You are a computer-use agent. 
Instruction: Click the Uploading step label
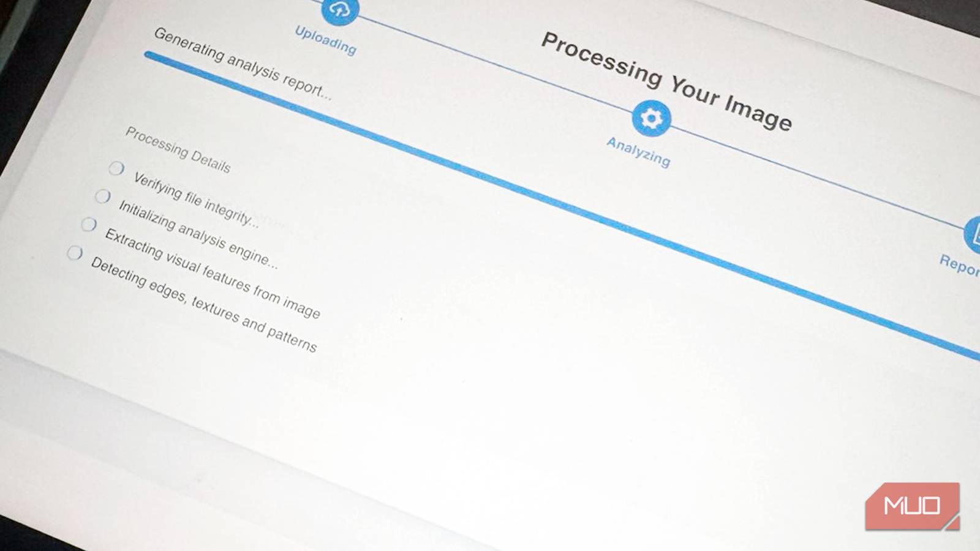tap(325, 40)
